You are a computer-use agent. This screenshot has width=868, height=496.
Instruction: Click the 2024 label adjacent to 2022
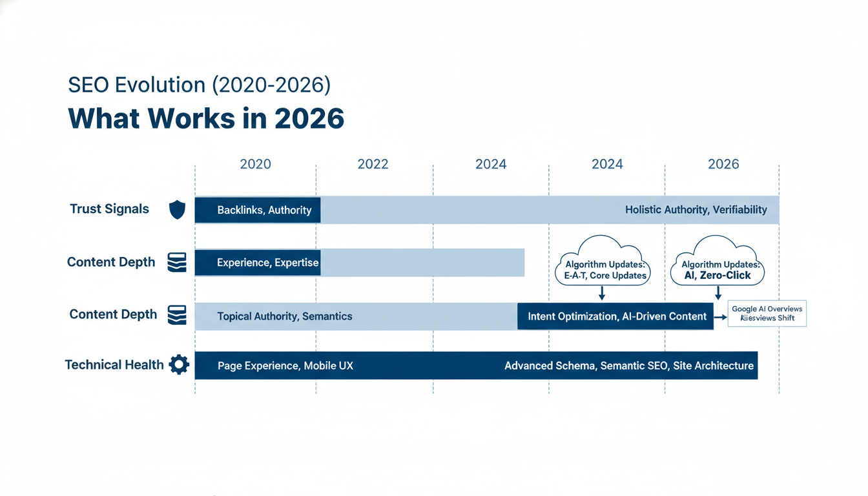tap(491, 164)
